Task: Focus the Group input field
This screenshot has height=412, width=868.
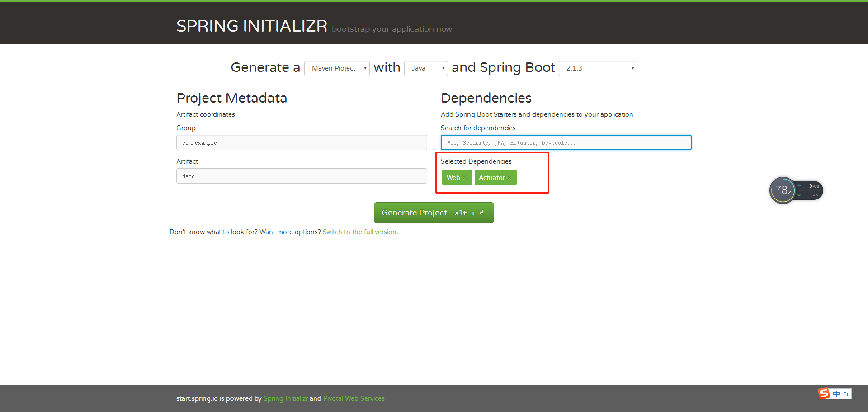Action: (302, 142)
